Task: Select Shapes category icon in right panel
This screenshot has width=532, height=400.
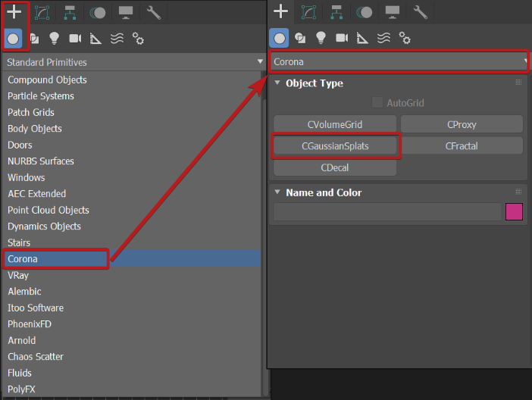Action: [300, 38]
